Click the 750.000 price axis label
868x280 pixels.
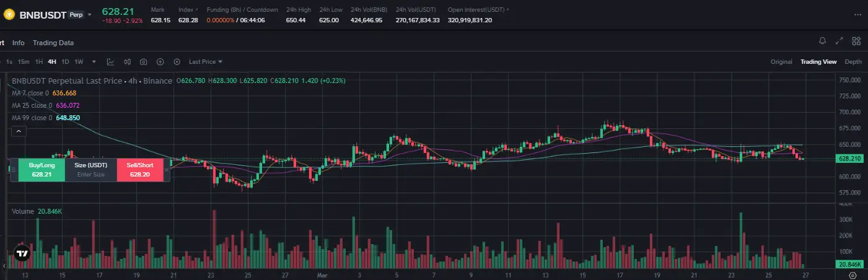[851, 80]
